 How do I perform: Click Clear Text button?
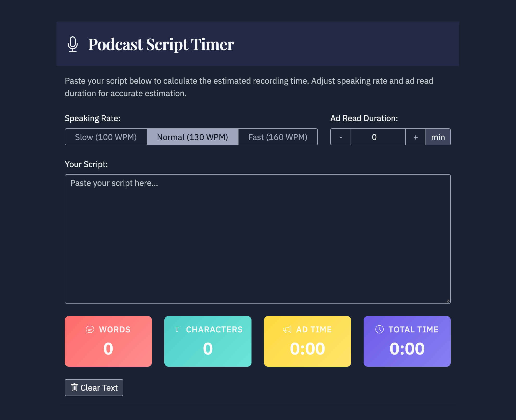point(94,388)
